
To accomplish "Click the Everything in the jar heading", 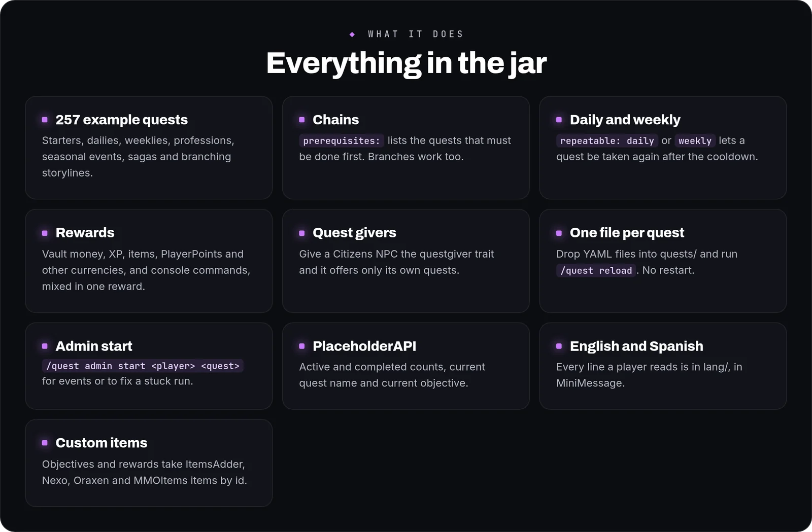I will pos(406,63).
